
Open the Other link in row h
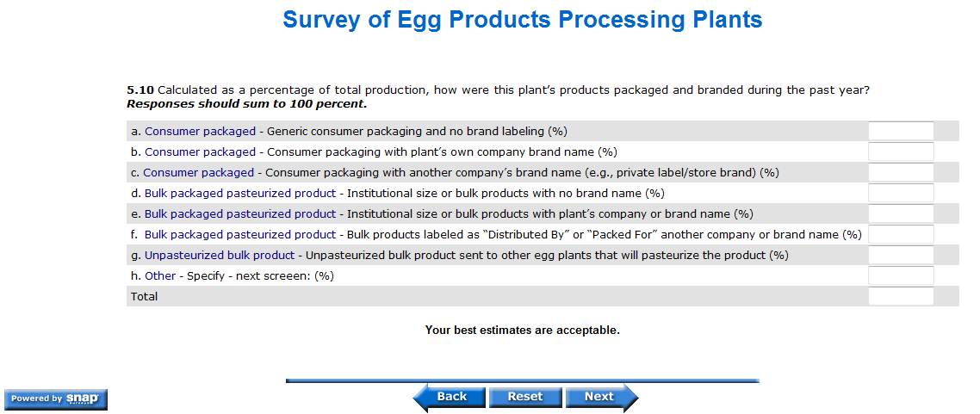click(160, 276)
